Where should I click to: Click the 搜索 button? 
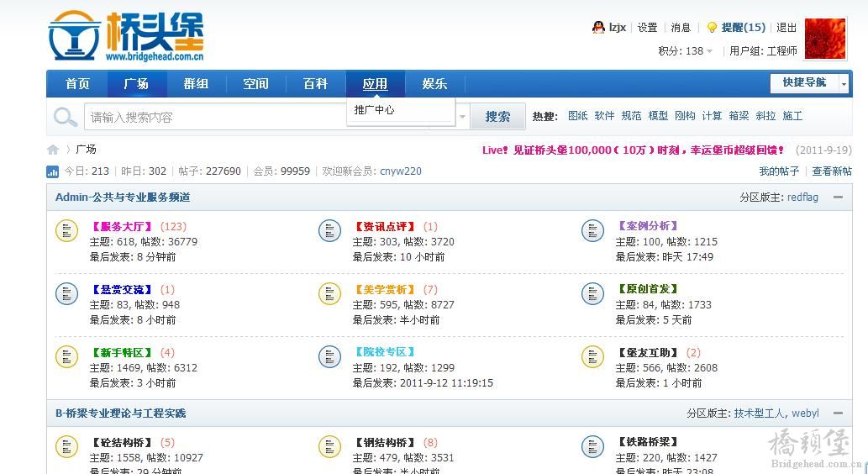(x=497, y=117)
